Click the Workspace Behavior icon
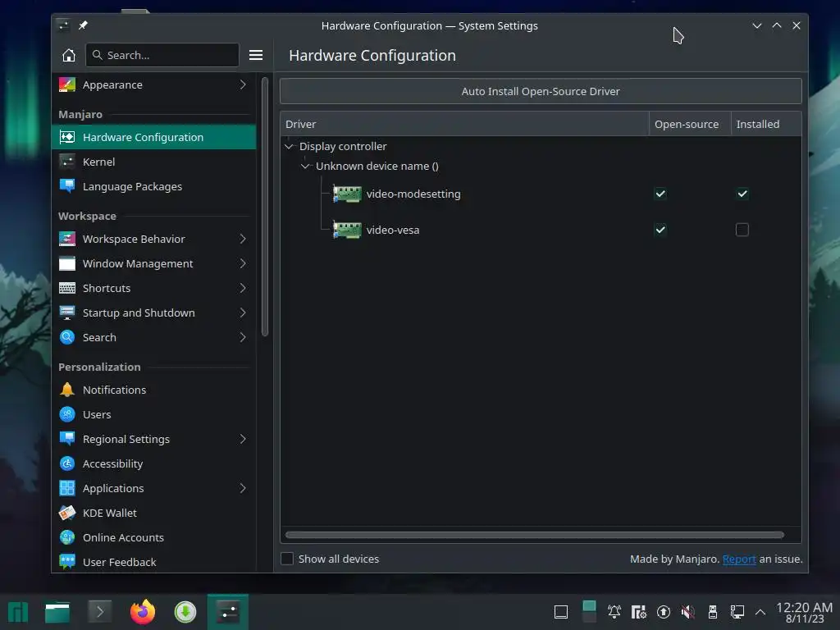This screenshot has width=840, height=630. (67, 239)
